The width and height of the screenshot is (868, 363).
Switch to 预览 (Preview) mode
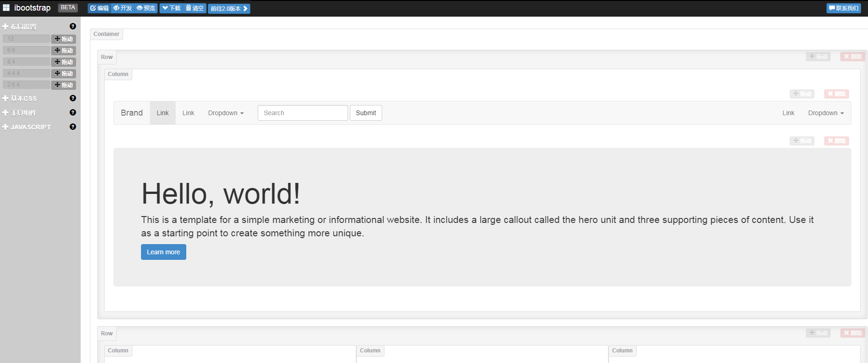pos(146,8)
